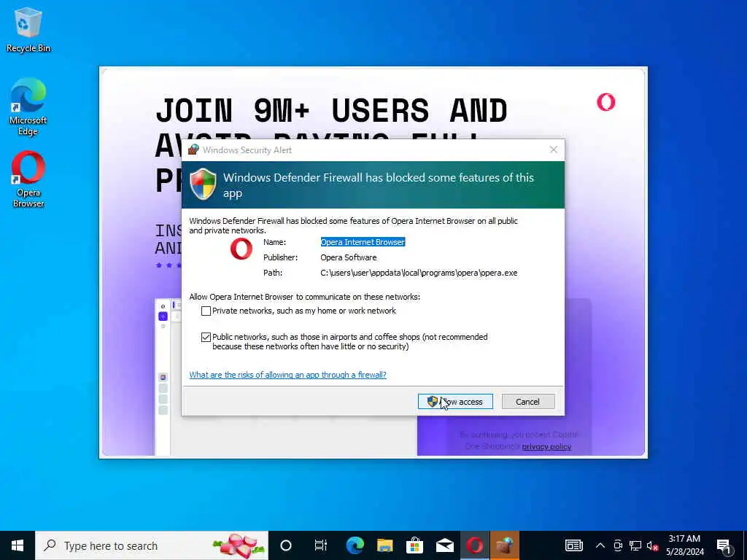Open Cortana from the taskbar circle icon

tap(286, 545)
